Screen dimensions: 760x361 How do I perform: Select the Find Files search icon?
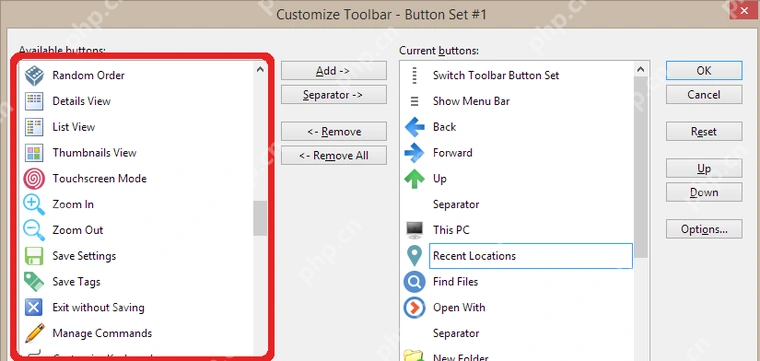tap(414, 282)
